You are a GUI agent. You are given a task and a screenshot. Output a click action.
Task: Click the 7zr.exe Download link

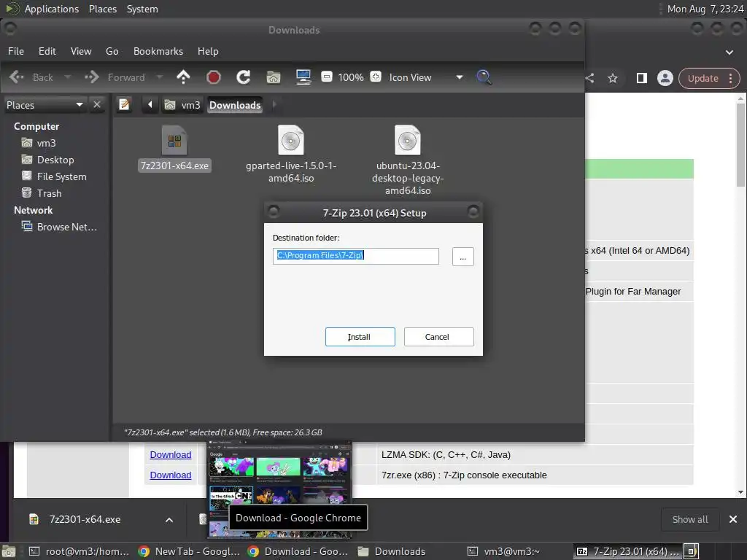point(171,475)
